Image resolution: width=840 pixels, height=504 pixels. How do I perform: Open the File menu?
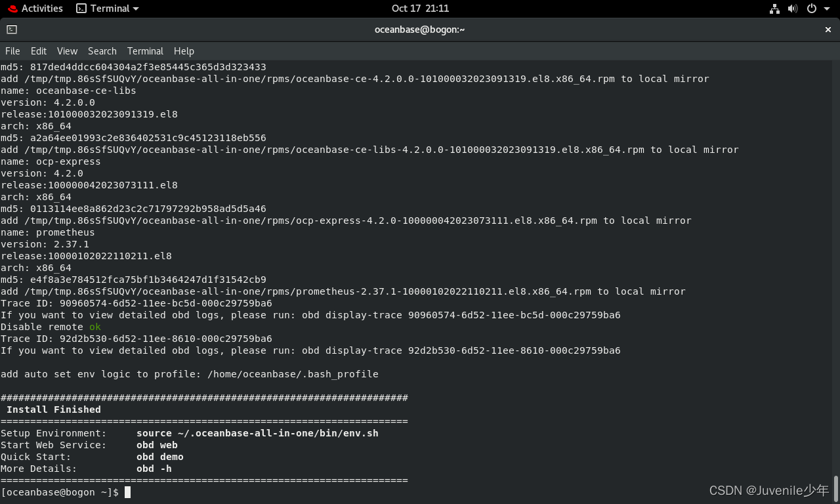tap(12, 51)
